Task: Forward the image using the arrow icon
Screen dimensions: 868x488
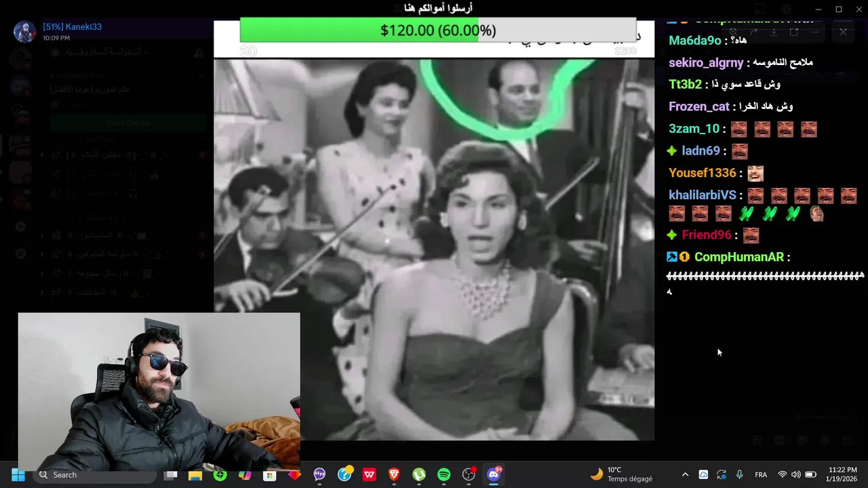Action: (x=753, y=32)
